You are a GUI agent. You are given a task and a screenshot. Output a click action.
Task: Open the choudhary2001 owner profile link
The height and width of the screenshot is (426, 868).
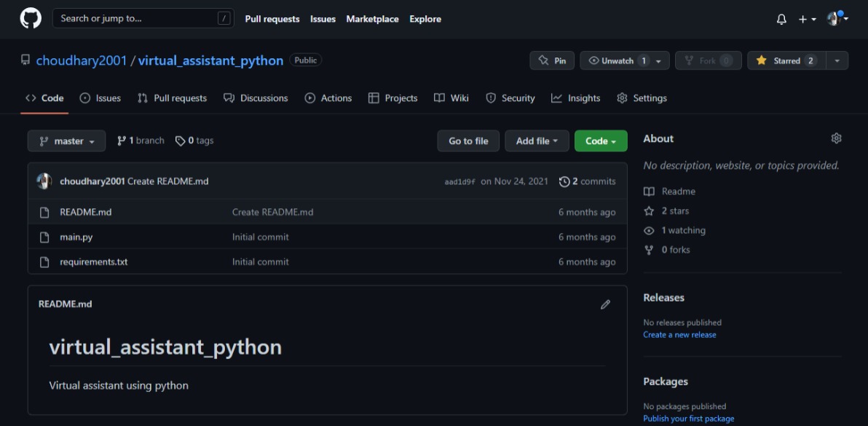pos(82,60)
